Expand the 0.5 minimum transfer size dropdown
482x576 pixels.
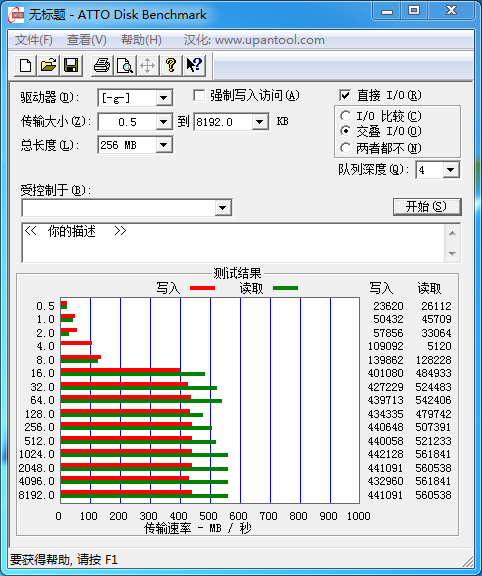(163, 122)
